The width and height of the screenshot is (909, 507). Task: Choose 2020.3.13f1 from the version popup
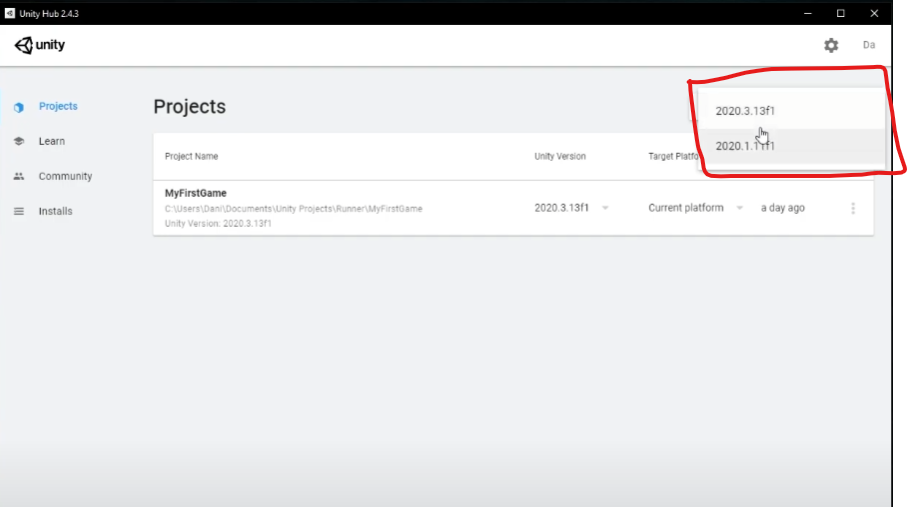coord(745,111)
